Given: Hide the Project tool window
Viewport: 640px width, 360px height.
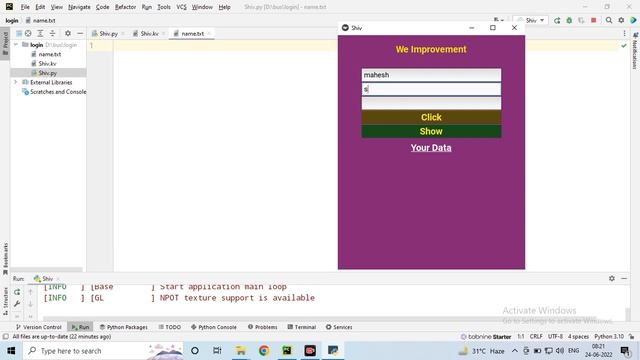Looking at the screenshot, I should (80, 33).
